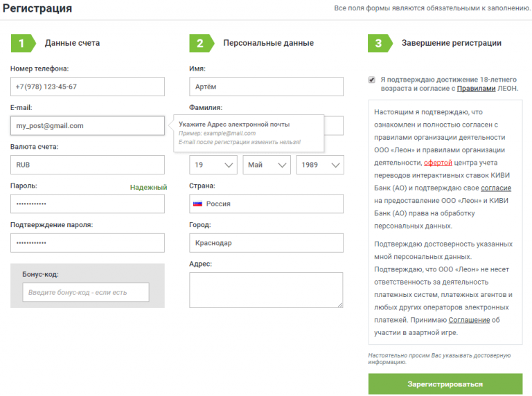Focus the phone number field

[87, 87]
